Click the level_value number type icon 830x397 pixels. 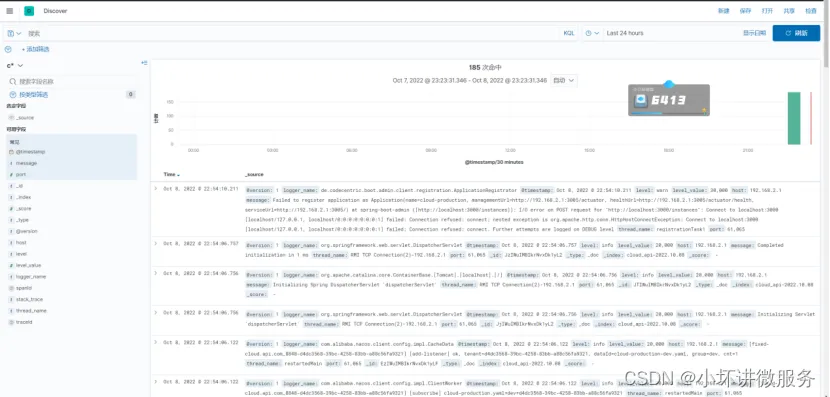click(11, 265)
